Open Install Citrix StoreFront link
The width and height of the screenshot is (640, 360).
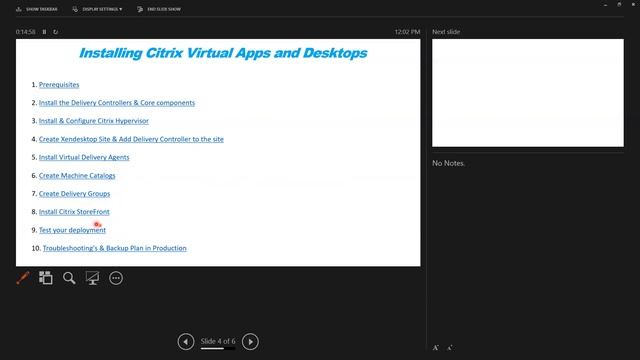click(74, 212)
